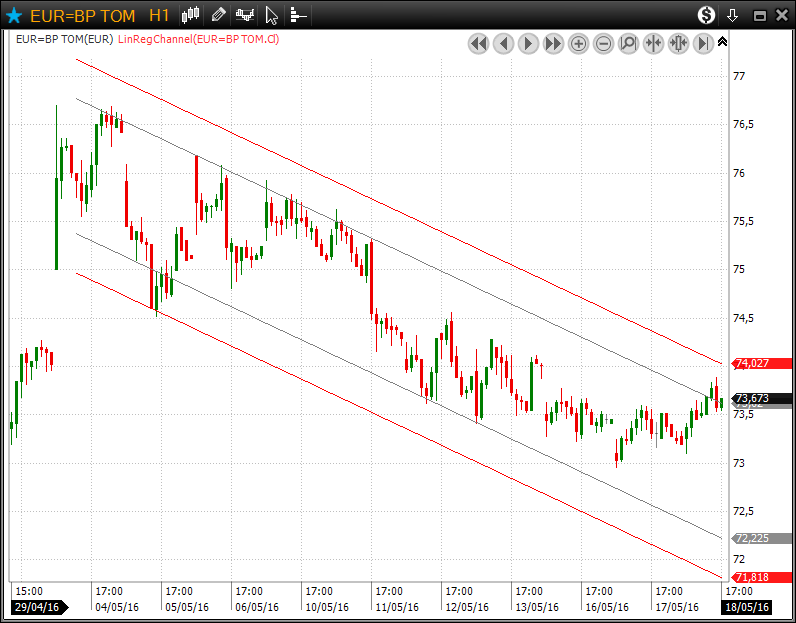Compress the chart horizontally
The image size is (796, 623).
click(653, 43)
